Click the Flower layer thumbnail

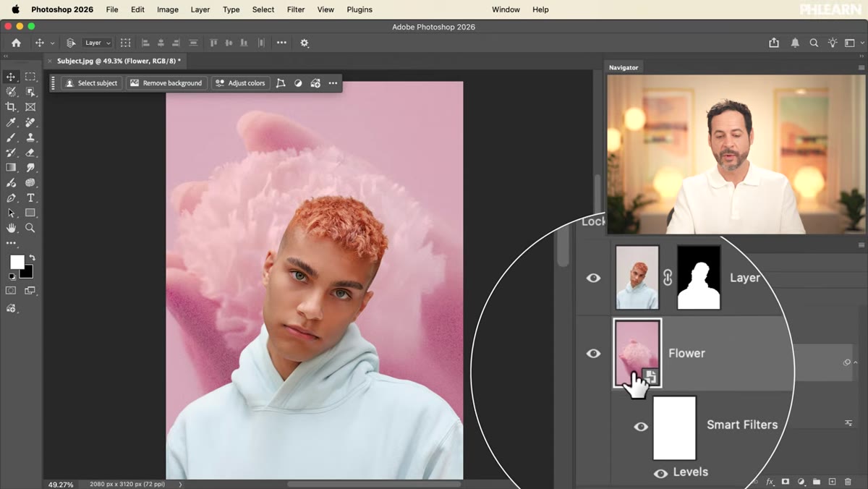point(637,353)
